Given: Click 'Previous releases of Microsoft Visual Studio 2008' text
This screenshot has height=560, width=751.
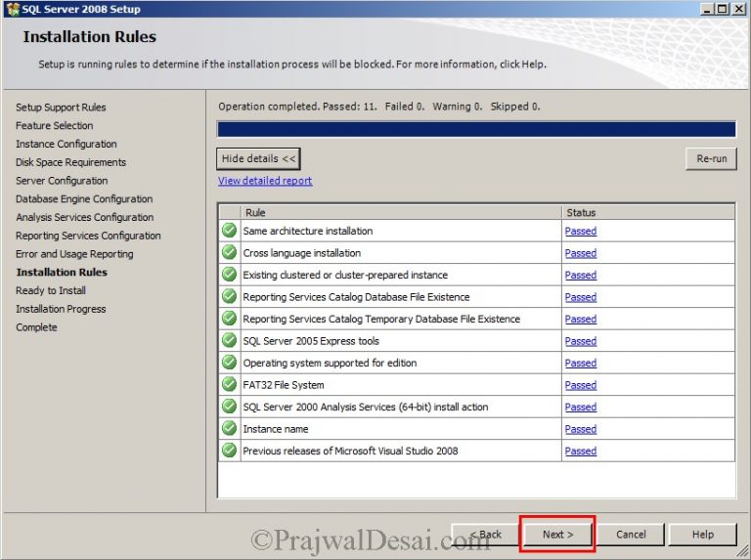Looking at the screenshot, I should tap(350, 452).
